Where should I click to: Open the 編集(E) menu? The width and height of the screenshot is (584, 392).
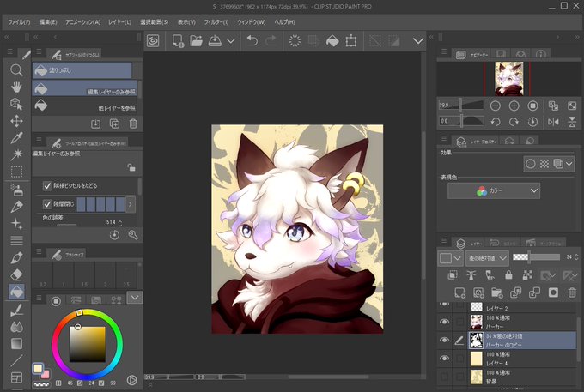[x=48, y=22]
